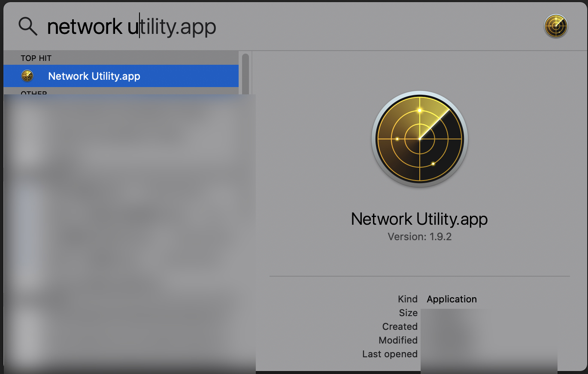The width and height of the screenshot is (588, 374).
Task: Click the 'Size' label
Action: (408, 313)
